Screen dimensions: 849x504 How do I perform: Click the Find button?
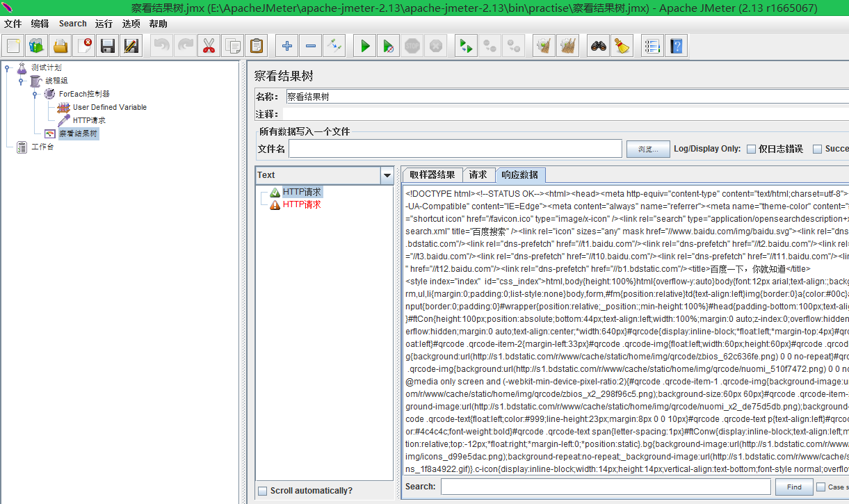pyautogui.click(x=794, y=487)
